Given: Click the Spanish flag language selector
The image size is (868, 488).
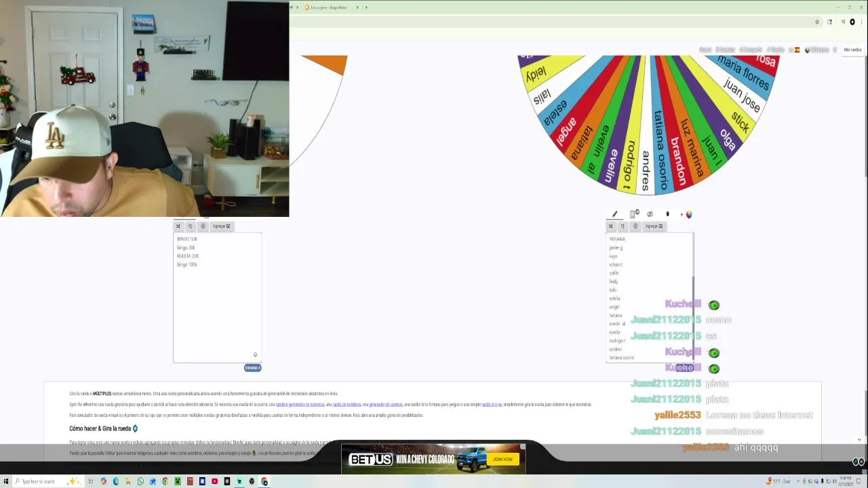Looking at the screenshot, I should point(797,49).
